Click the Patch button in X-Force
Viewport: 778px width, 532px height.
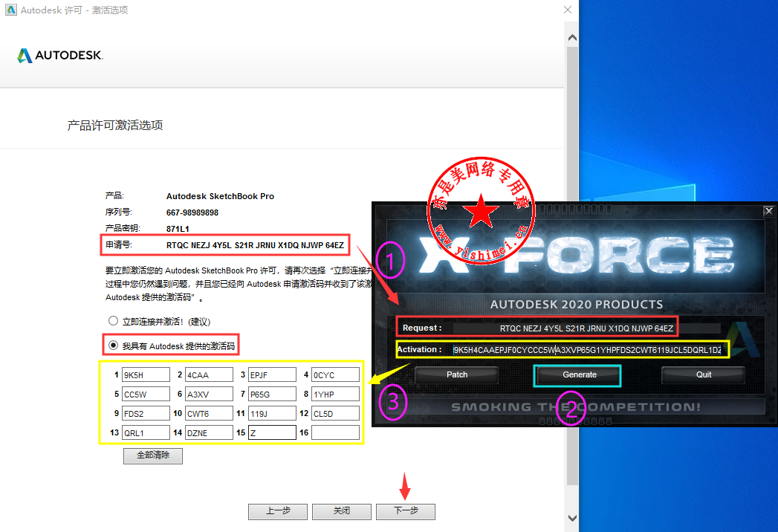[456, 374]
